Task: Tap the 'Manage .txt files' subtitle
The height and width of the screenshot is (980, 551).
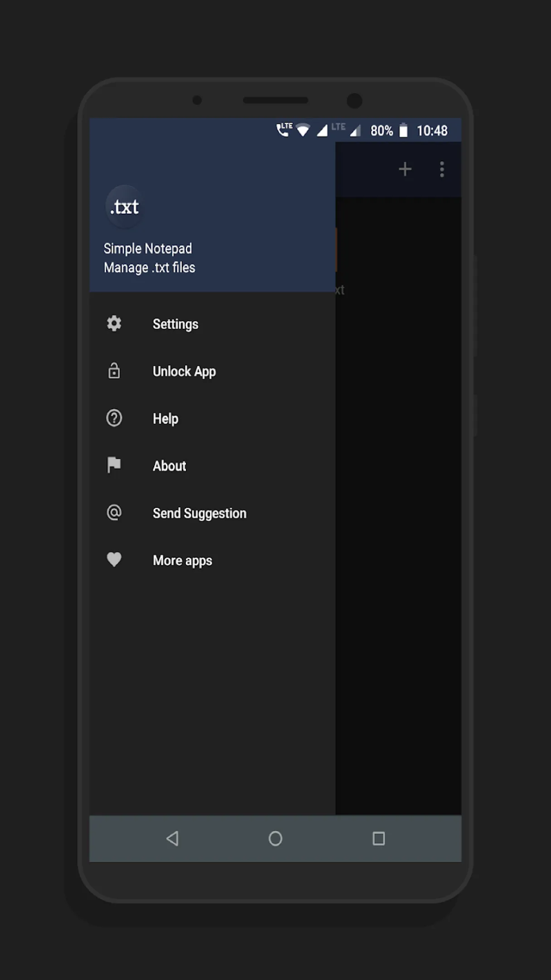Action: 150,268
